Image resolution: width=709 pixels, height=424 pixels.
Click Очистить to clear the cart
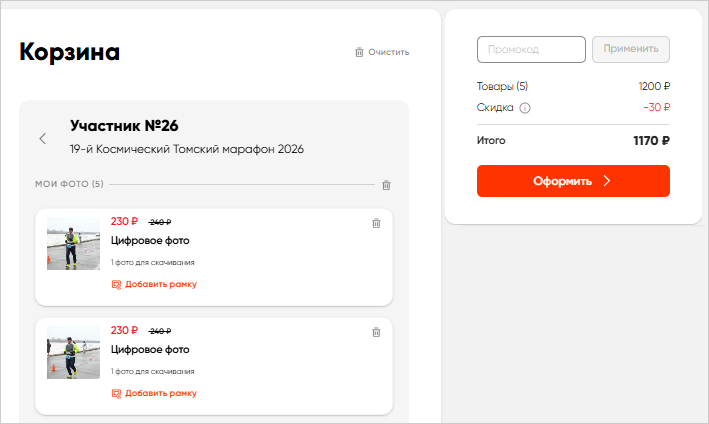point(388,52)
